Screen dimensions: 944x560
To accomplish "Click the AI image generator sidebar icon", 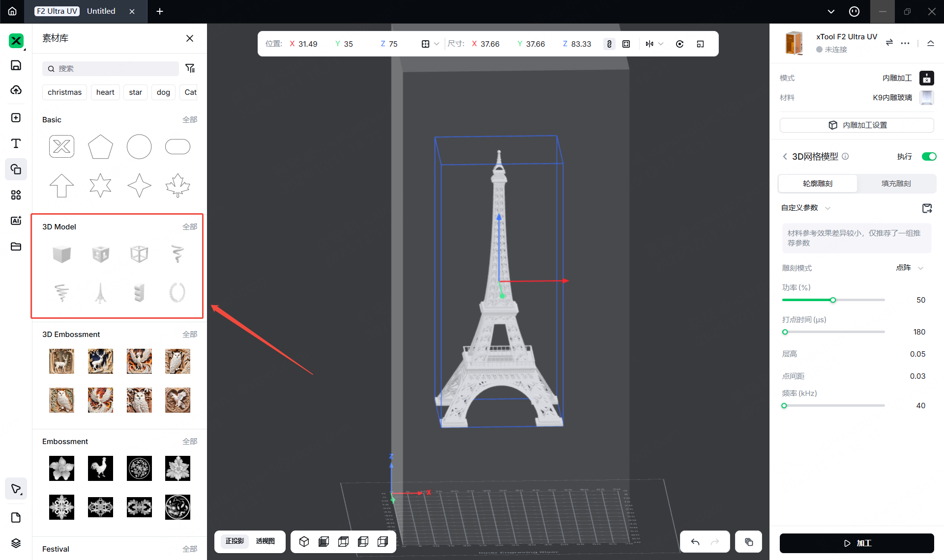I will pos(16,221).
